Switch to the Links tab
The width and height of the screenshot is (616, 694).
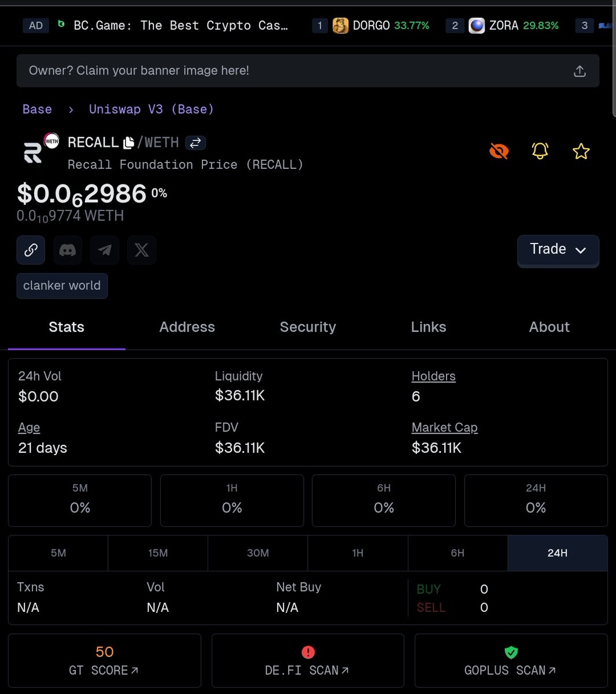[x=429, y=327]
